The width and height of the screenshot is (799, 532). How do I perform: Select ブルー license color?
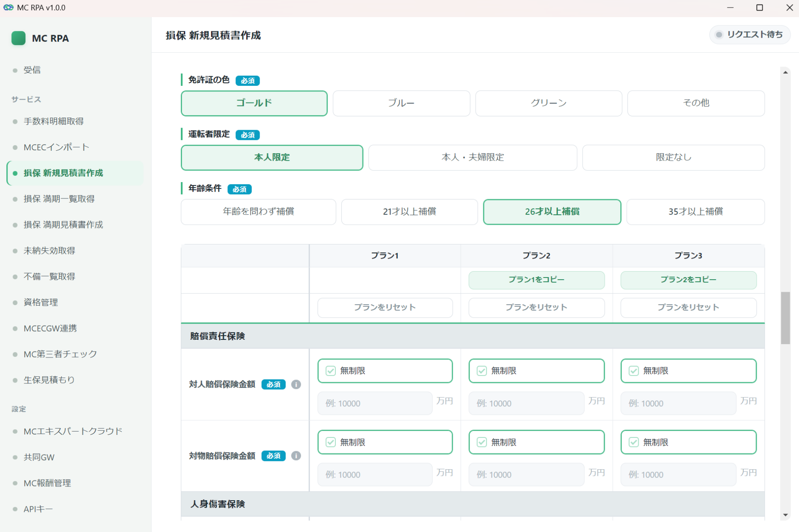tap(401, 103)
